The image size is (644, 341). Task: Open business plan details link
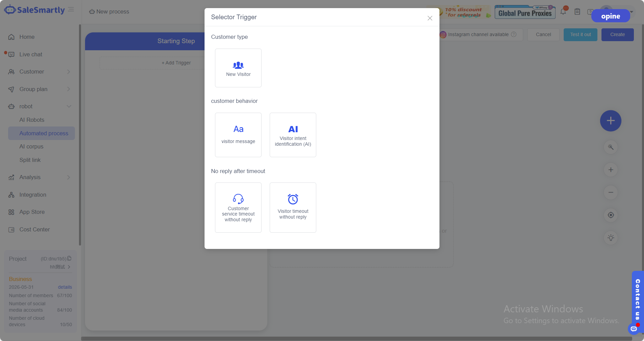click(65, 287)
